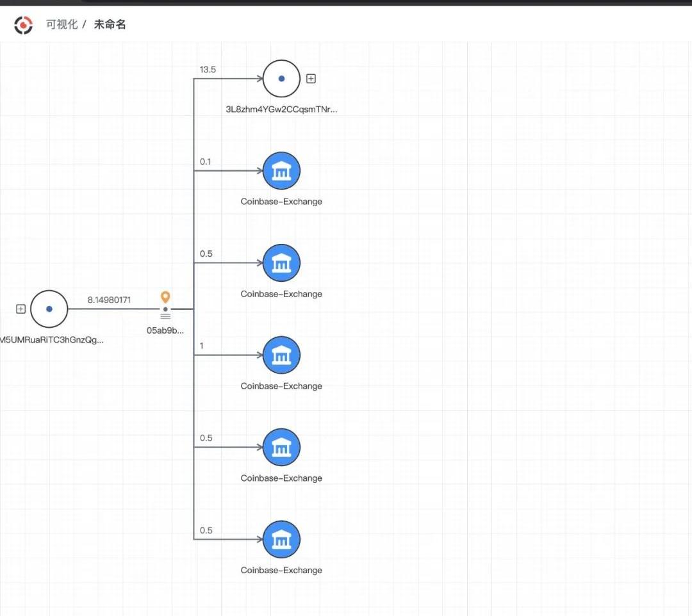The height and width of the screenshot is (616, 692).
Task: Click the M5UMRuaRiTC3hGnzQg address text label
Action: click(x=51, y=340)
